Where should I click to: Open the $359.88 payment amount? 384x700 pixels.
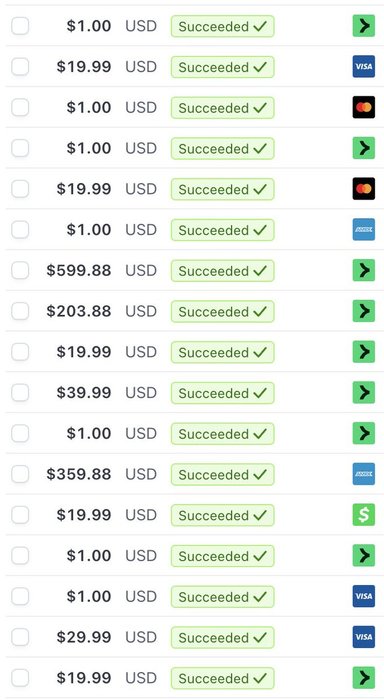pos(79,474)
